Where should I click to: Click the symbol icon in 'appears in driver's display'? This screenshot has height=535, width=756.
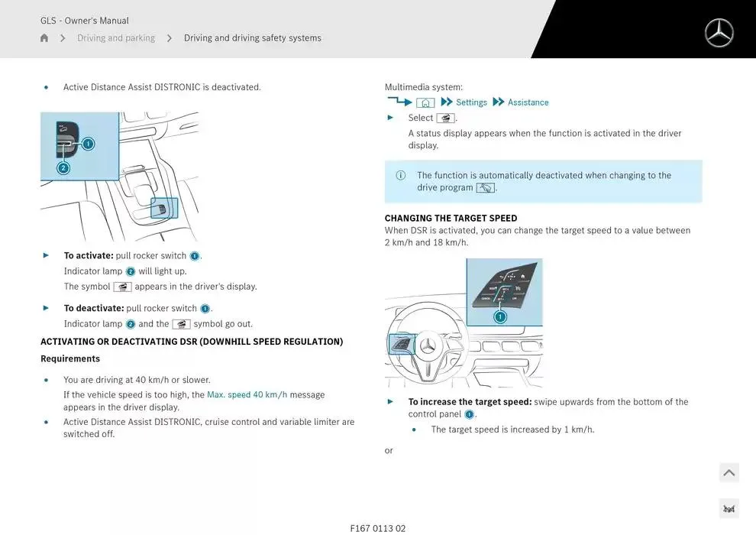122,287
